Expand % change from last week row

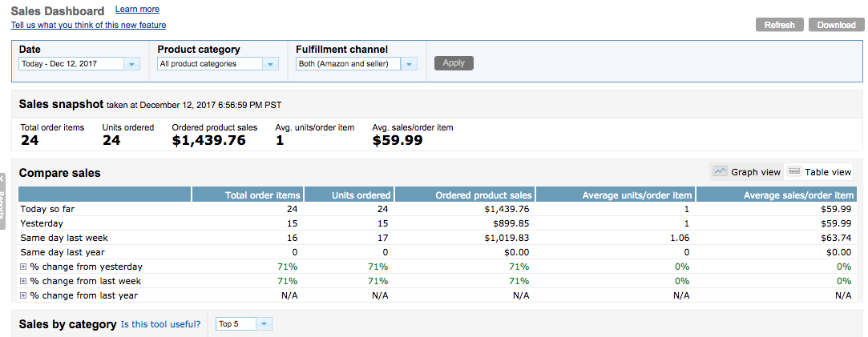pyautogui.click(x=23, y=281)
